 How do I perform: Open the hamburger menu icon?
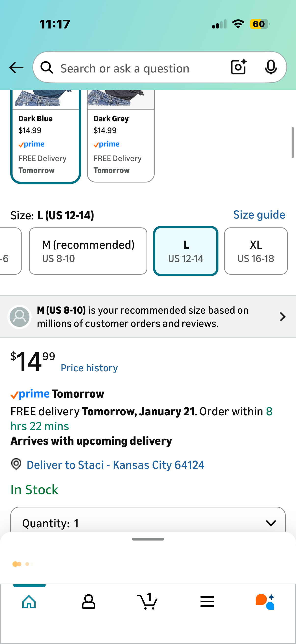point(207,602)
